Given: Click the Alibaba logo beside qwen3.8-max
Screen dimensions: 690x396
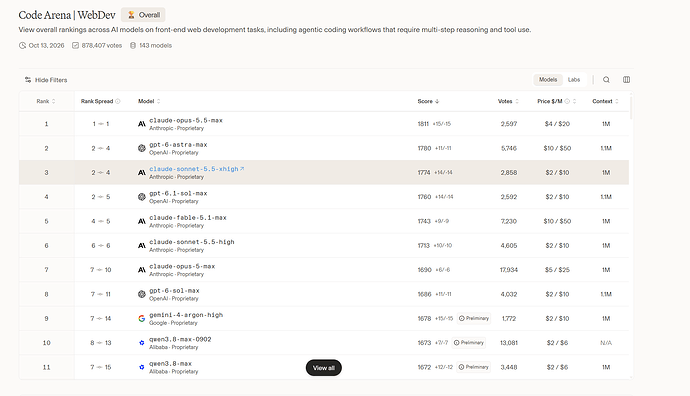Looking at the screenshot, I should point(142,367).
